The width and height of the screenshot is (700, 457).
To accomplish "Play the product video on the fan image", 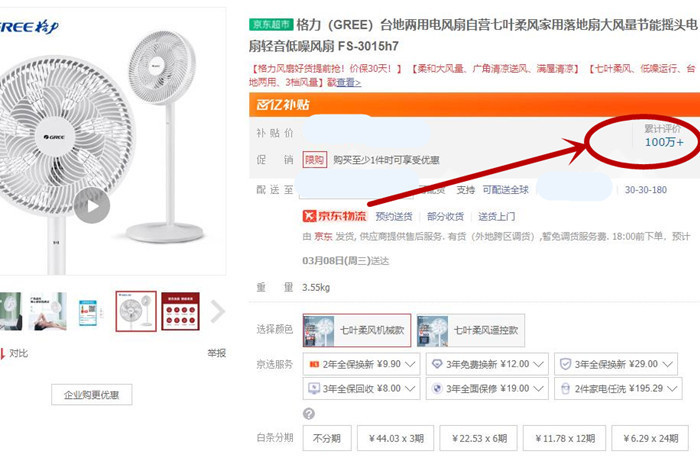I will click(92, 206).
